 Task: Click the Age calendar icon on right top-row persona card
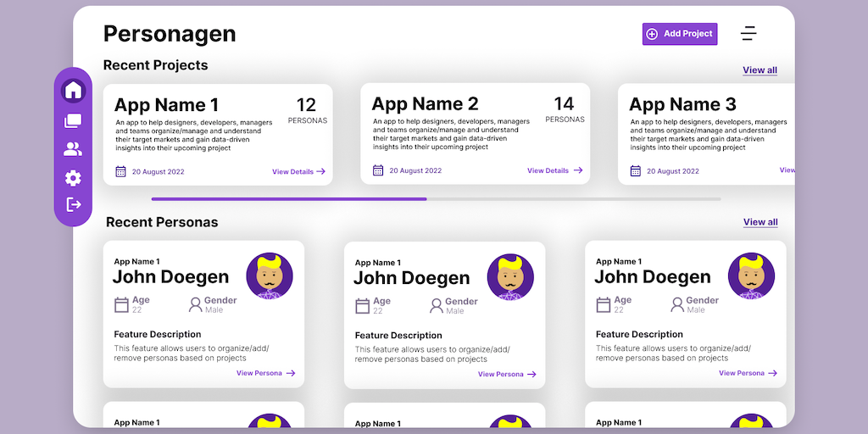click(x=604, y=304)
